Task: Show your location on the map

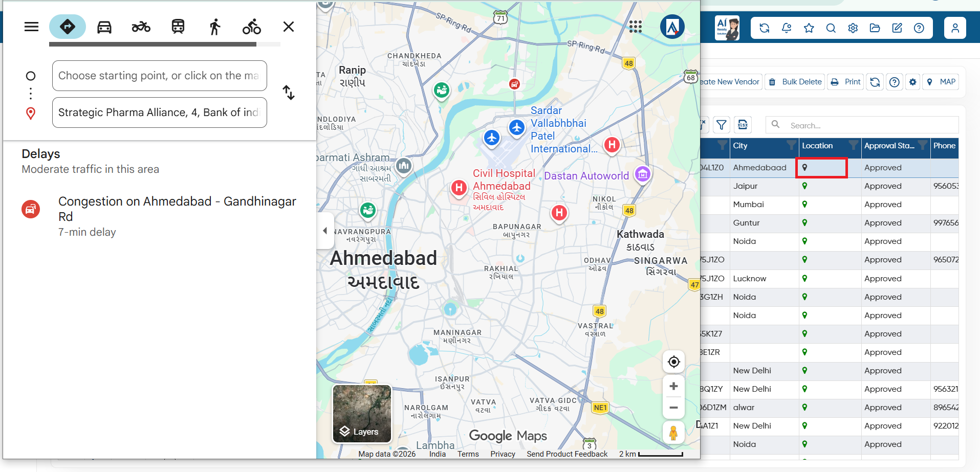Action: pos(674,362)
